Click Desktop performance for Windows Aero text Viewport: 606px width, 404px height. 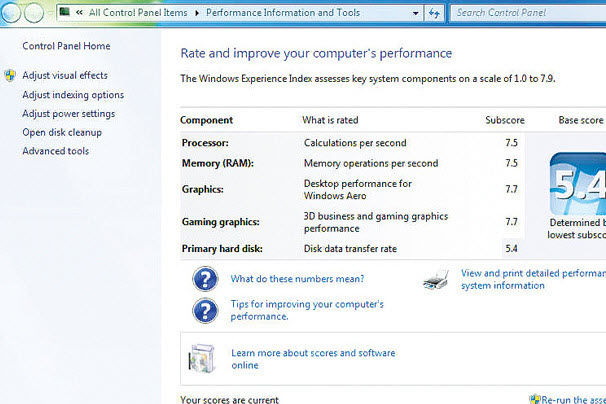coord(358,189)
